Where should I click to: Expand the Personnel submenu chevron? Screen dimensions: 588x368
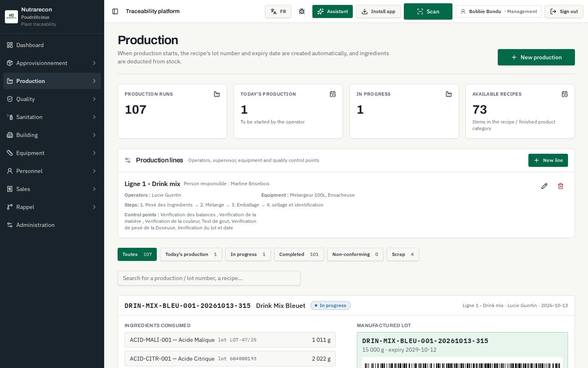(94, 171)
